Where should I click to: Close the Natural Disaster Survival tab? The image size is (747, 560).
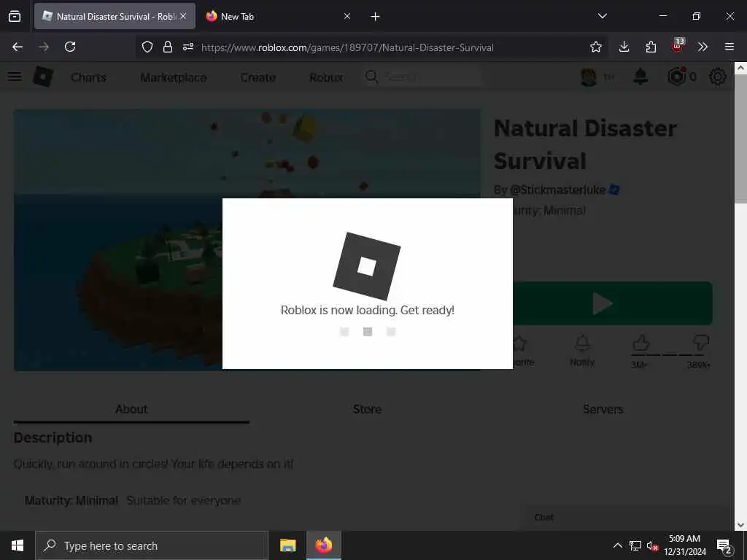coord(183,16)
